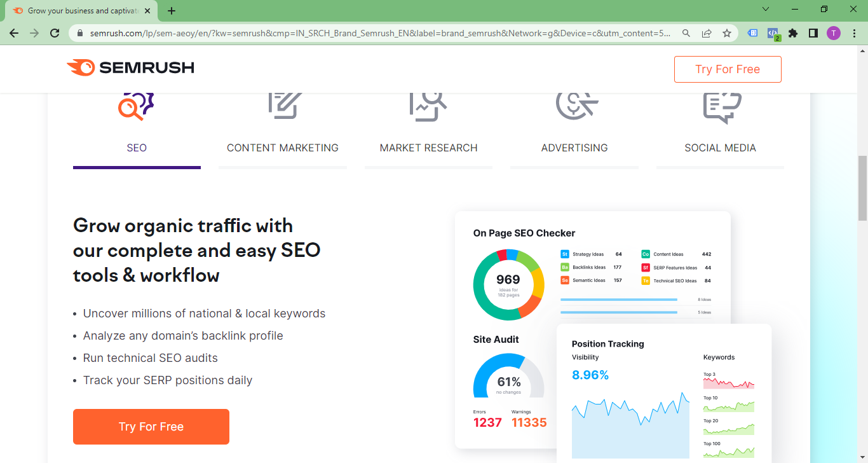Viewport: 868px width, 463px height.
Task: Switch to the Social Media tab
Action: point(720,148)
